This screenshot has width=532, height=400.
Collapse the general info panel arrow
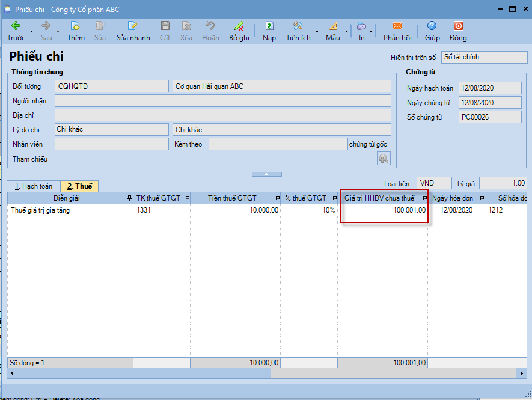pos(267,174)
